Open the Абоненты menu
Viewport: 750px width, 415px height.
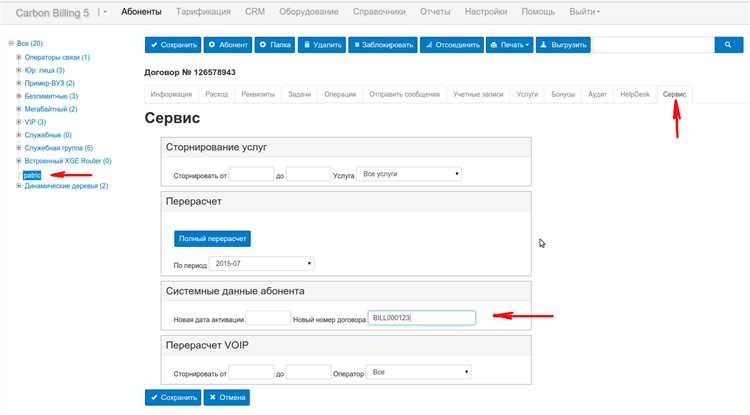point(141,12)
